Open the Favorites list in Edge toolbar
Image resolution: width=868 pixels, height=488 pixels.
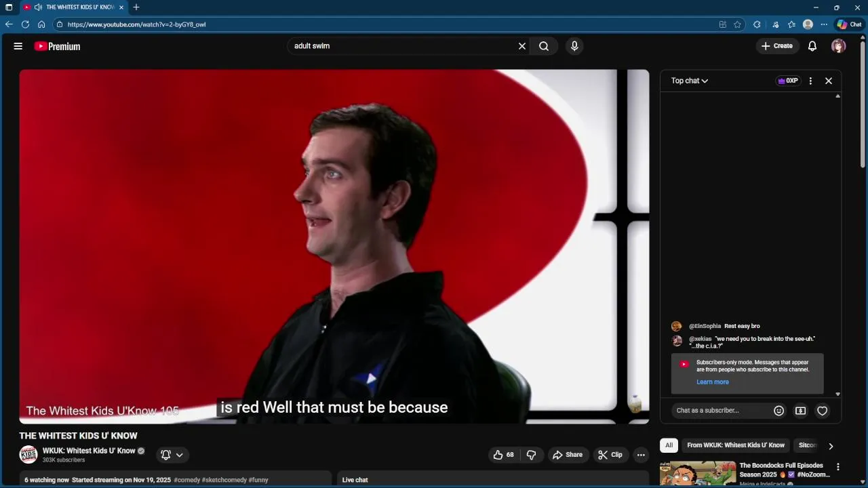pyautogui.click(x=791, y=24)
